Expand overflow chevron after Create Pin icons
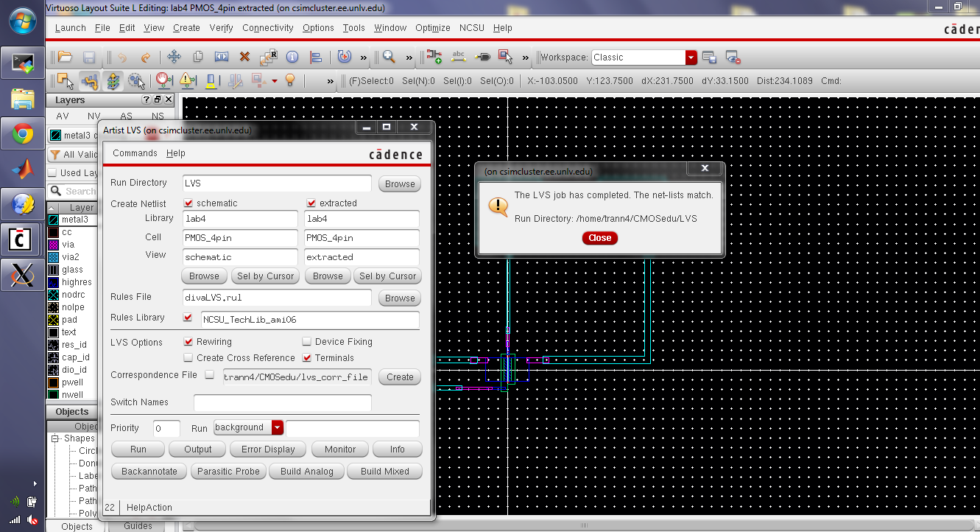The image size is (980, 532). click(525, 57)
